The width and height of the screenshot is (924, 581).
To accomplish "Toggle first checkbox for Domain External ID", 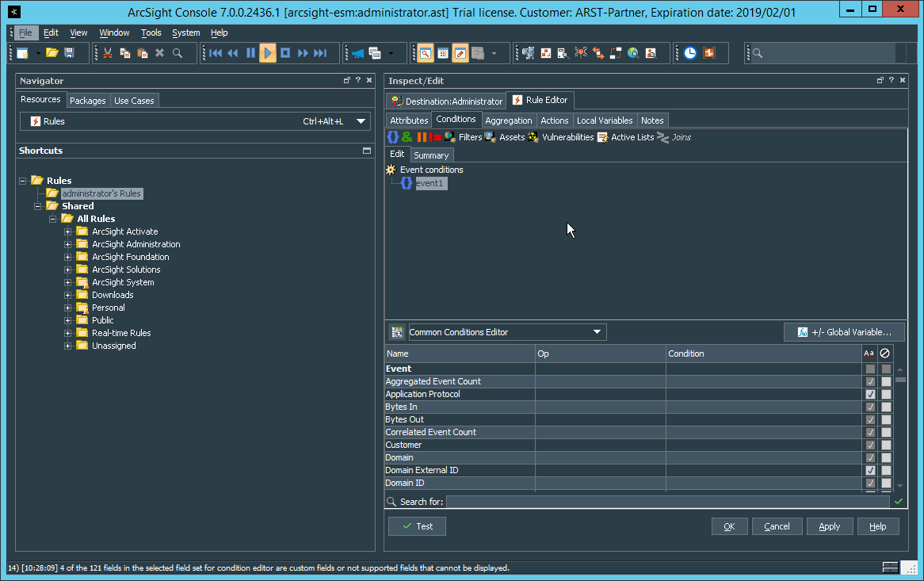I will click(870, 471).
